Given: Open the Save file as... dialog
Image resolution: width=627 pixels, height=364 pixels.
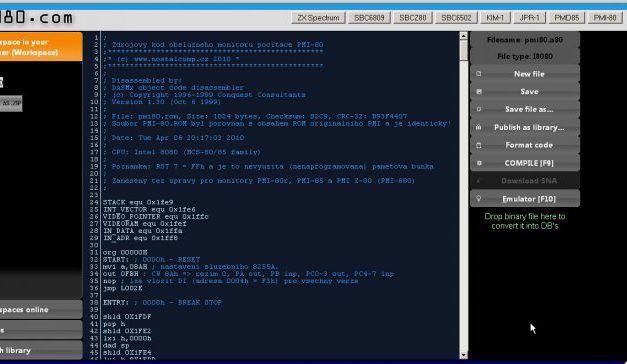Looking at the screenshot, I should 525,109.
